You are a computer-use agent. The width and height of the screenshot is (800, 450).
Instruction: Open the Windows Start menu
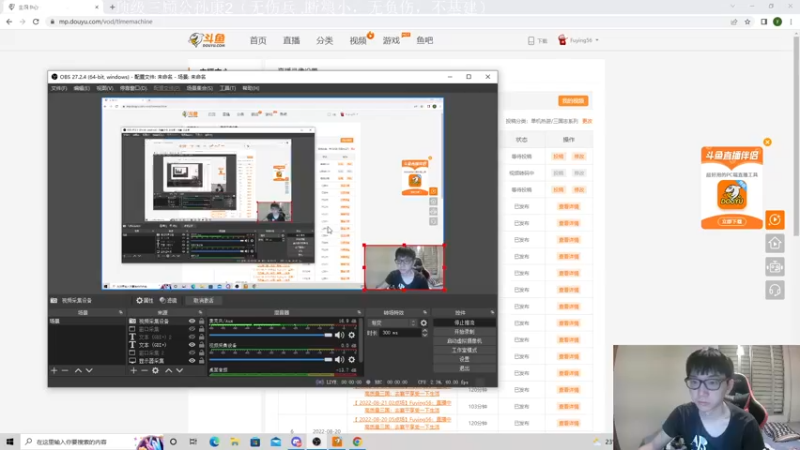click(x=10, y=441)
